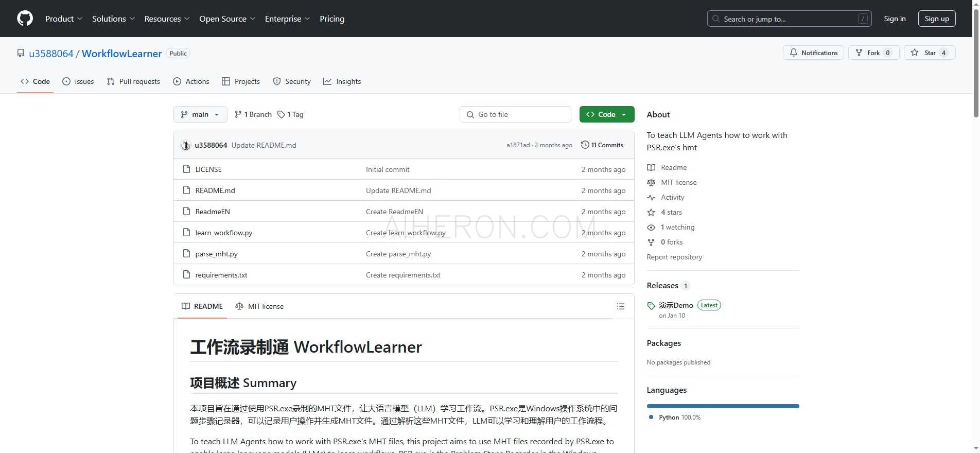View the 1 Tag list
Screen dimensions: 980x453
[x=290, y=114]
